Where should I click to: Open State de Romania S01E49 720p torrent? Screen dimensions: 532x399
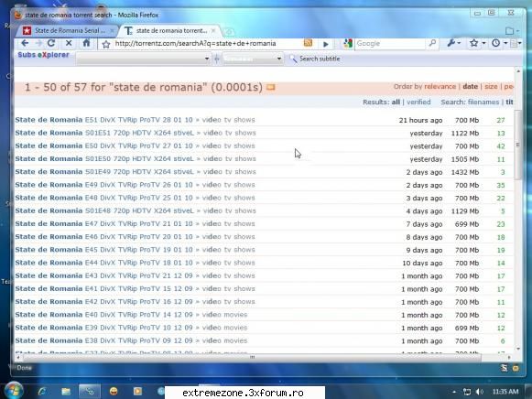[x=104, y=172]
